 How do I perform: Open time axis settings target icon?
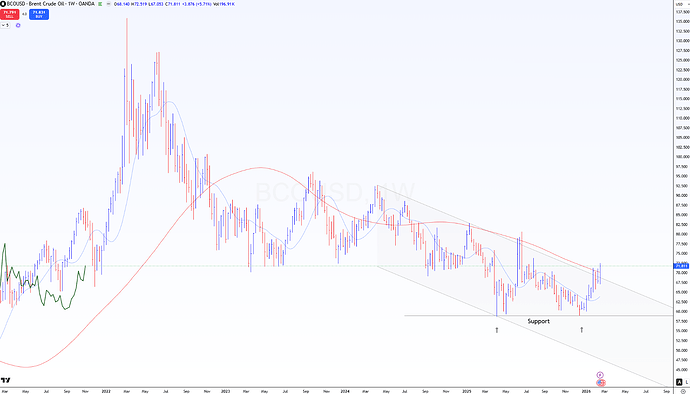click(x=683, y=391)
